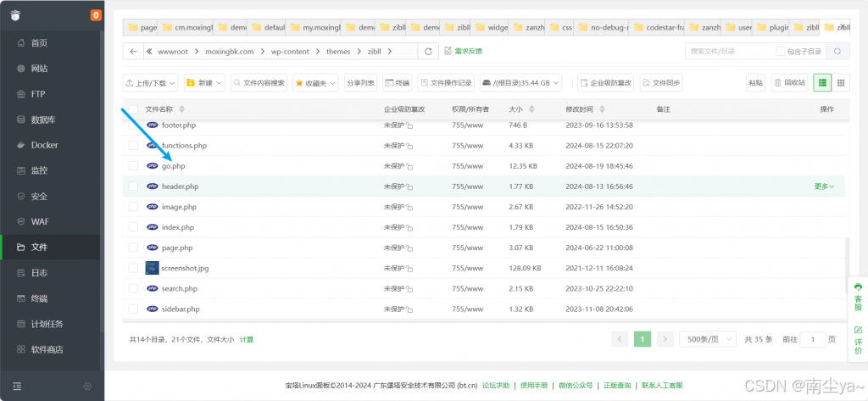Click the search 文件/目录 input field

[729, 52]
